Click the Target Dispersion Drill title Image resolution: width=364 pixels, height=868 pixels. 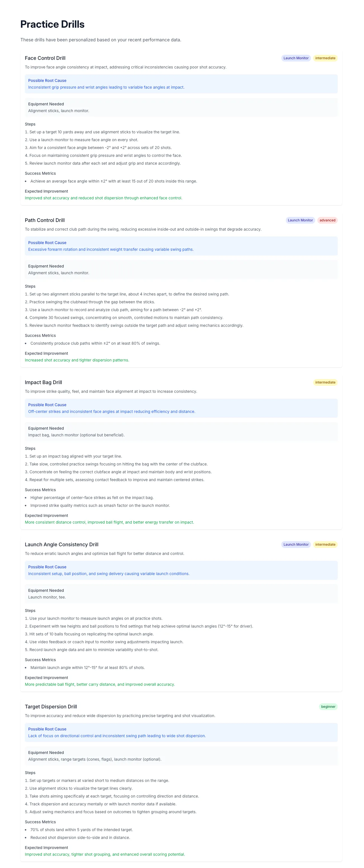(51, 706)
